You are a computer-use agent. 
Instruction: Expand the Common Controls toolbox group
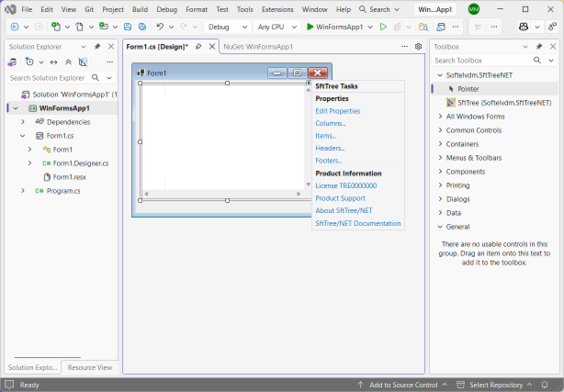tap(440, 130)
